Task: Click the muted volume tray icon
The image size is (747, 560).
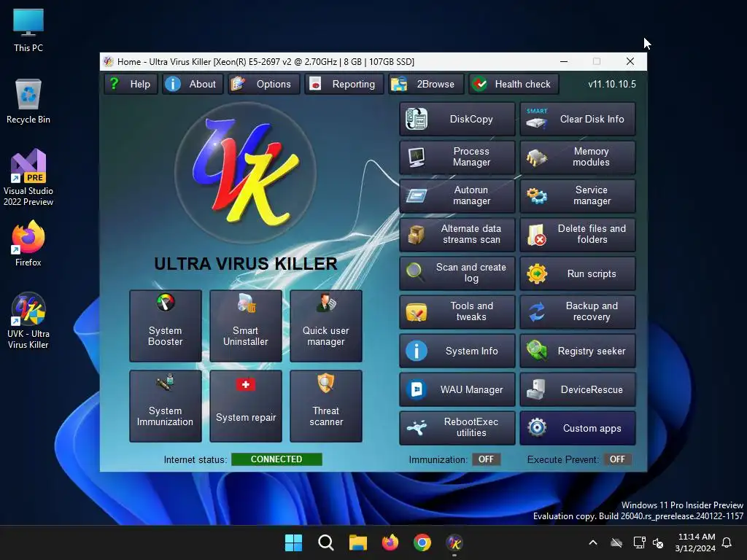Action: point(658,542)
